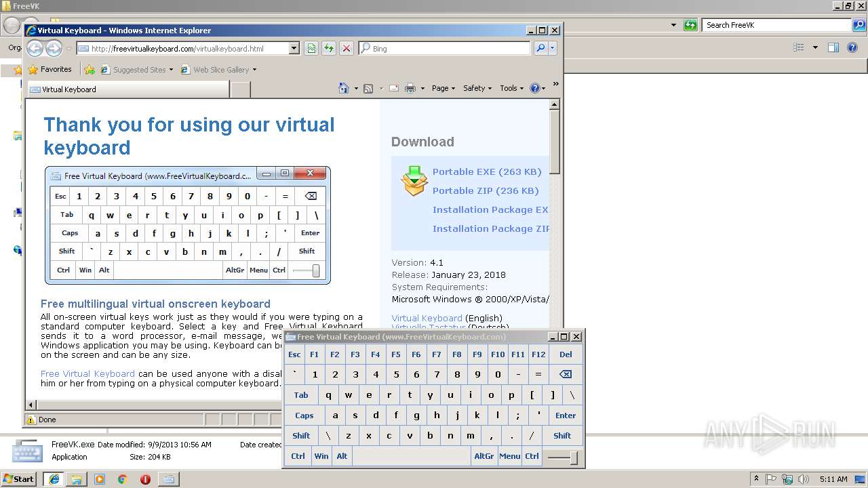Refresh the page in Internet Explorer
The width and height of the screenshot is (868, 488).
tap(329, 48)
